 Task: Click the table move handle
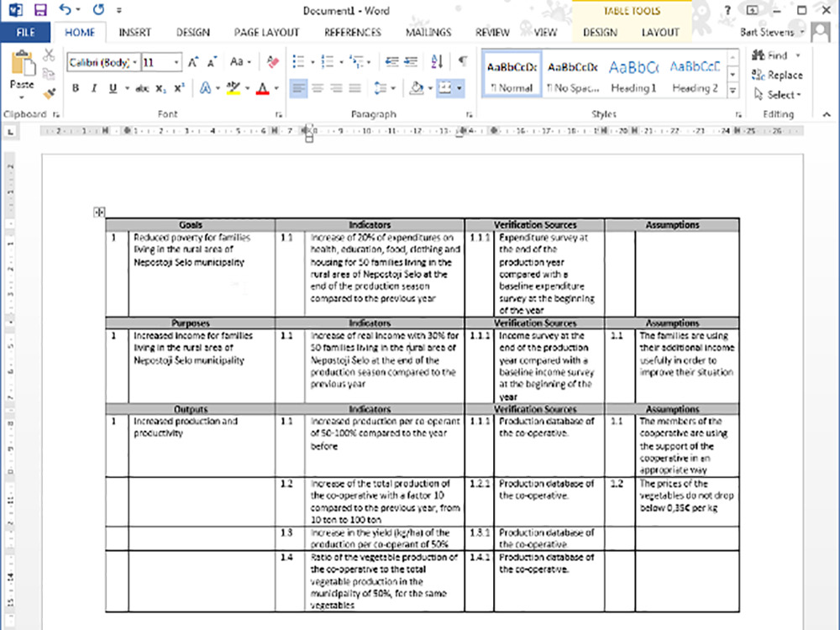click(x=99, y=213)
